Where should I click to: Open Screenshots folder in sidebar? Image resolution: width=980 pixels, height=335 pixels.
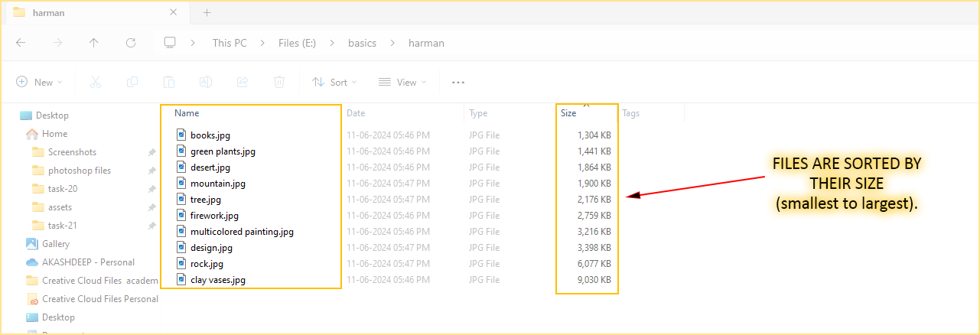coord(72,152)
